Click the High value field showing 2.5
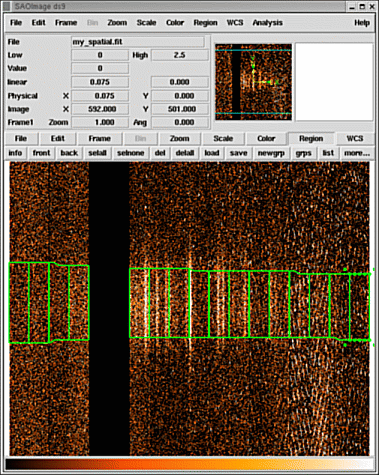Image resolution: width=379 pixels, height=475 pixels. tap(180, 55)
